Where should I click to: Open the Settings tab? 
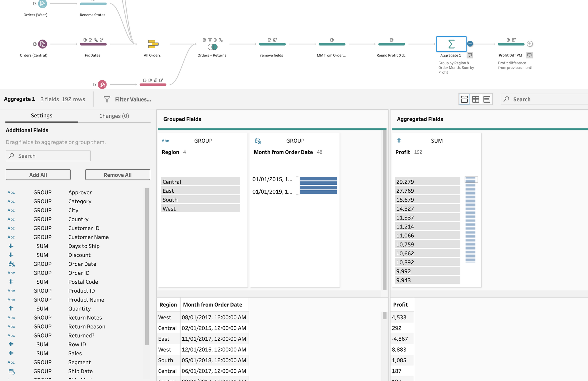point(41,116)
